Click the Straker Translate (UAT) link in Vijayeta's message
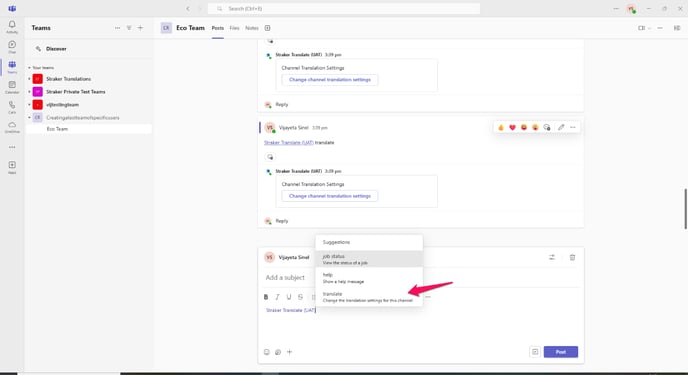688x375 pixels. coord(289,143)
